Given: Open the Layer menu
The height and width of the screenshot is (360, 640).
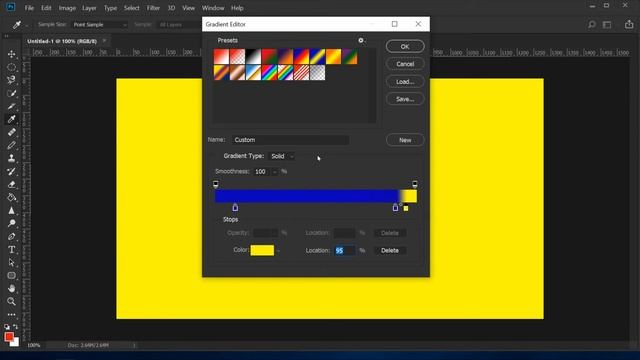Looking at the screenshot, I should (x=89, y=8).
